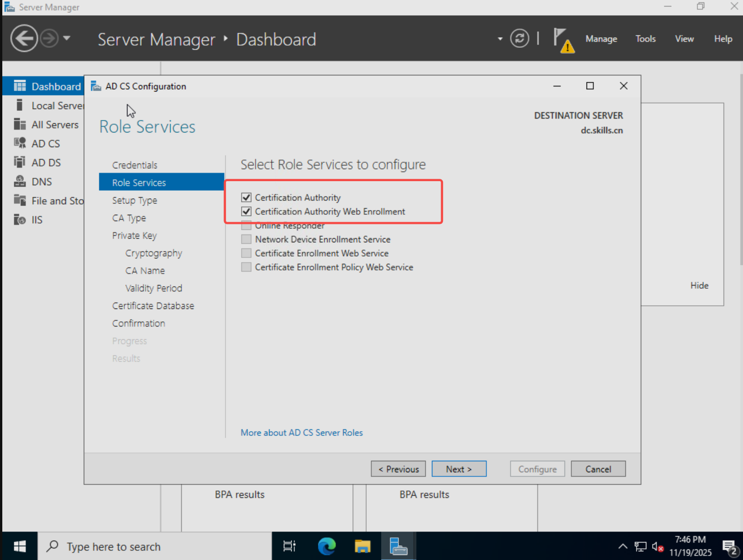Screen dimensions: 743x560
Task: Go to CA Name wizard step
Action: (145, 270)
